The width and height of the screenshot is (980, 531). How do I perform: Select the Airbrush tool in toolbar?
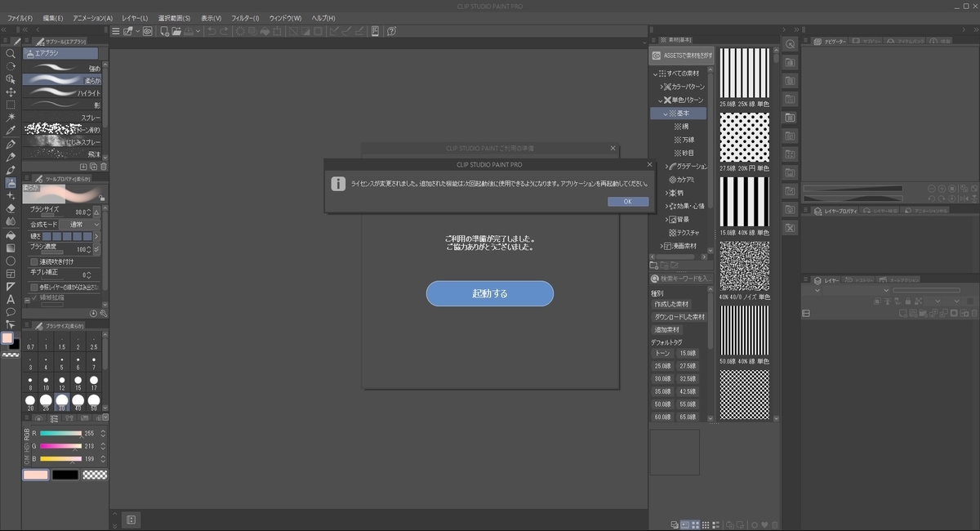[x=11, y=182]
